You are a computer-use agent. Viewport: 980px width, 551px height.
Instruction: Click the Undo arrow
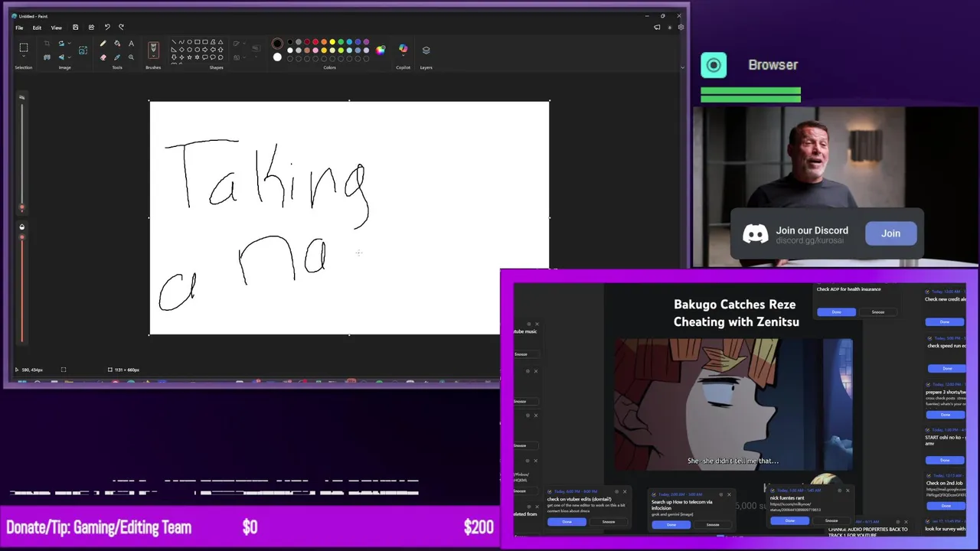[107, 28]
